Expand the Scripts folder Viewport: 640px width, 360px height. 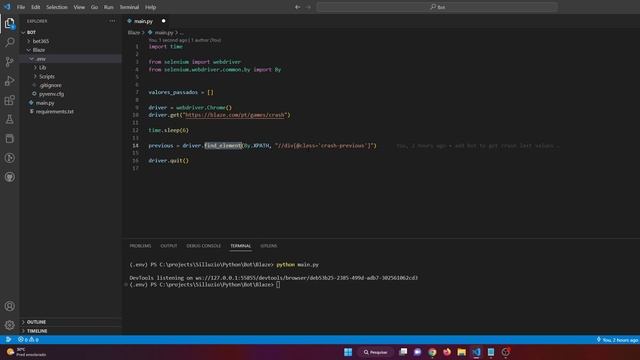point(35,76)
